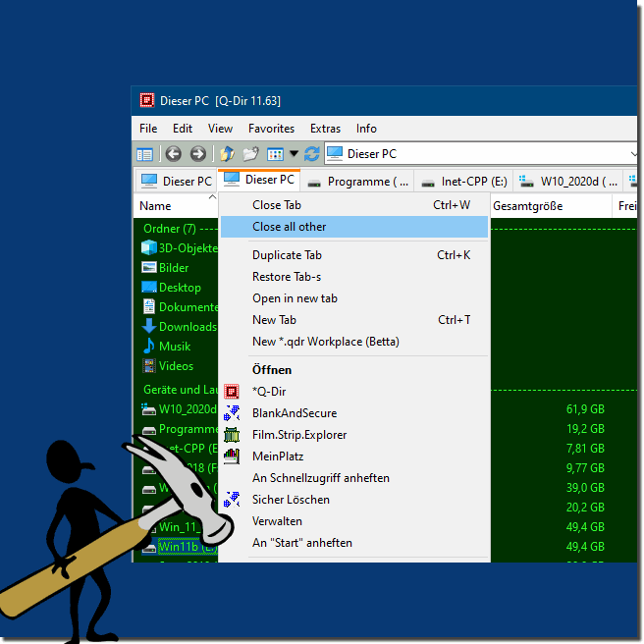Switch to the W10_2020d tab

click(568, 181)
